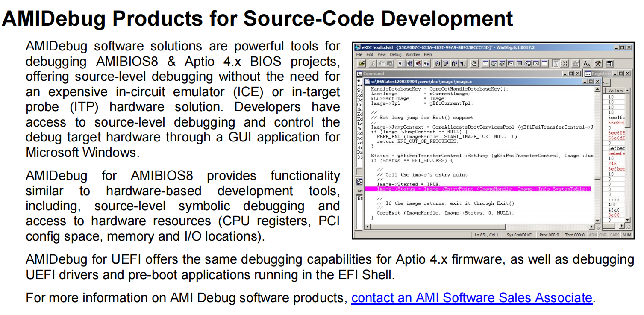Click the red register value 246
Image resolution: width=644 pixels, height=315 pixels.
click(x=612, y=164)
